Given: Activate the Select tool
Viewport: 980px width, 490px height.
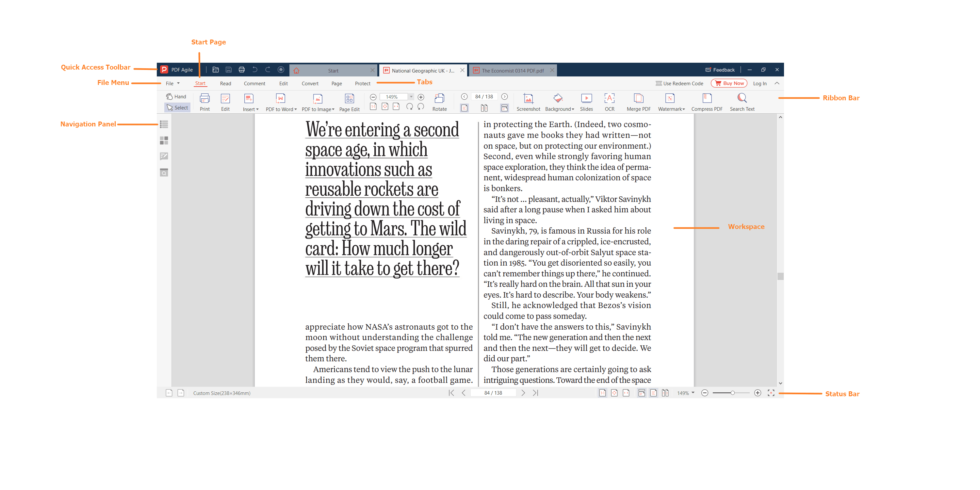Looking at the screenshot, I should pos(177,108).
